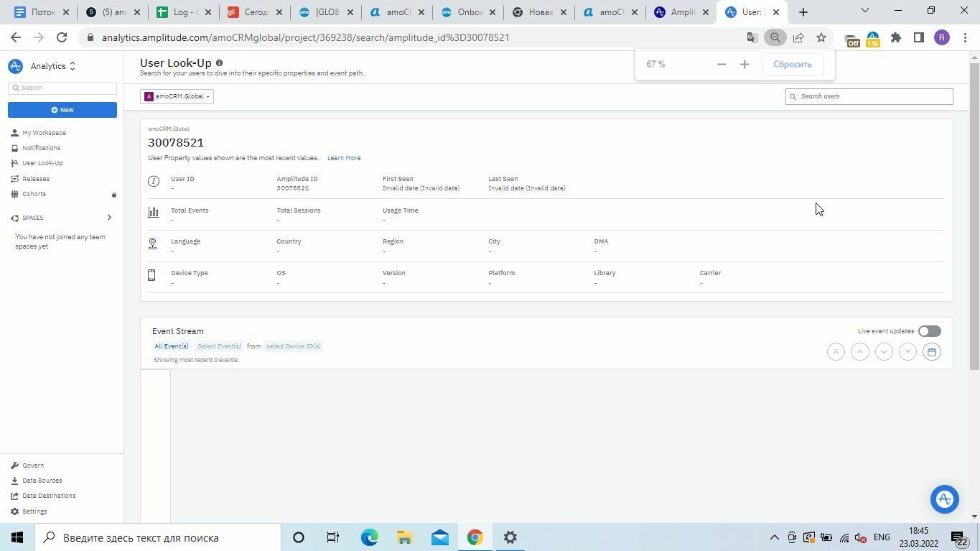
Task: Click the browser zoom magnifier icon
Action: [x=775, y=37]
